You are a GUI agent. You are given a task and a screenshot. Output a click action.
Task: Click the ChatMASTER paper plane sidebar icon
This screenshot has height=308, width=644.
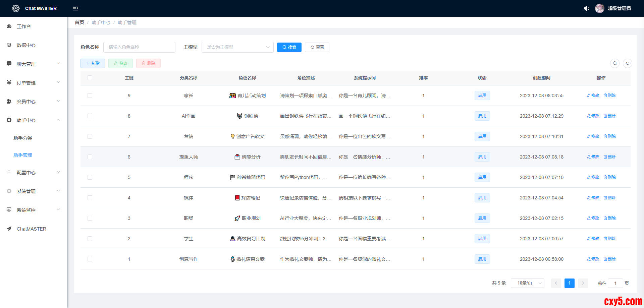(x=9, y=229)
